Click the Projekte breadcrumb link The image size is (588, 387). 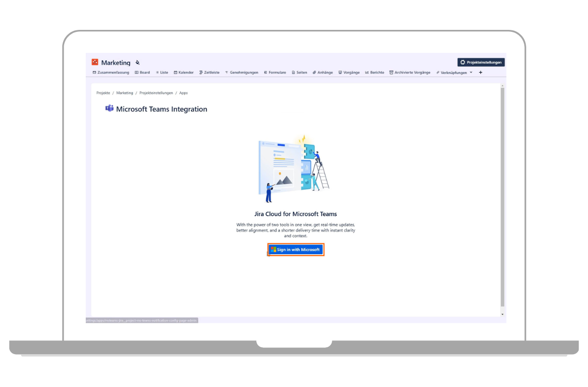(x=103, y=93)
